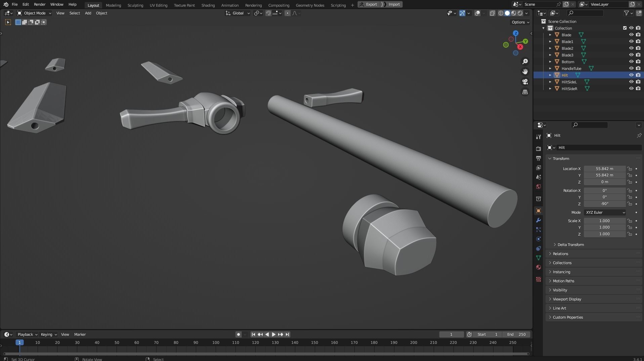Open the Texture properties tab
The width and height of the screenshot is (644, 361).
coord(539,279)
